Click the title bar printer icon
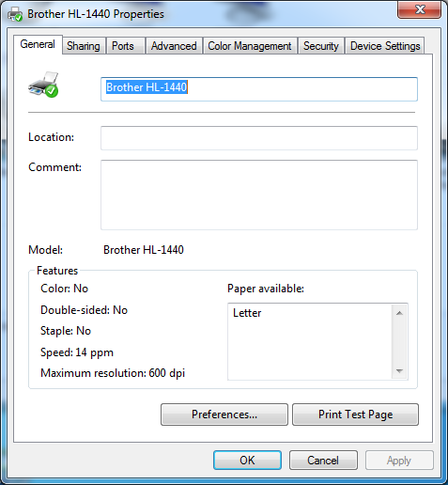 [15, 14]
